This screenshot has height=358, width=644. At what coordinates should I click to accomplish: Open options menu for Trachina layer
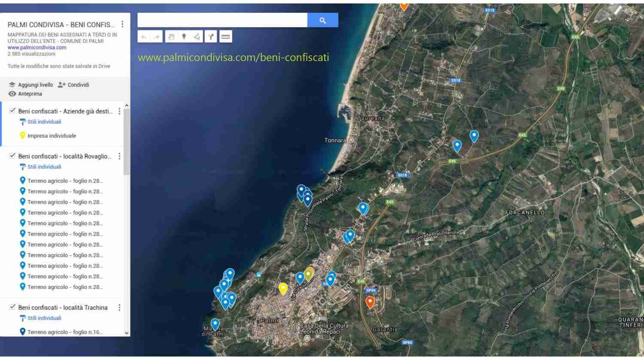[119, 308]
